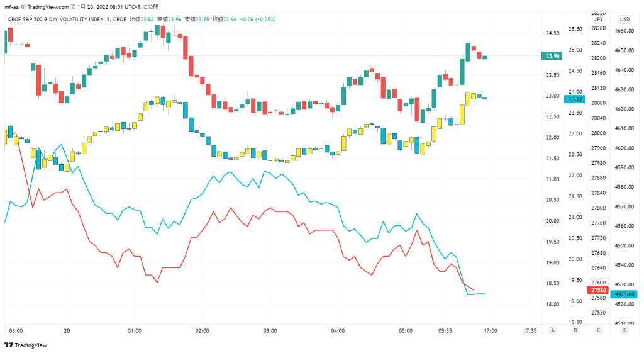Click the 05:35 time axis label
The width and height of the screenshot is (644, 353).
pyautogui.click(x=445, y=331)
